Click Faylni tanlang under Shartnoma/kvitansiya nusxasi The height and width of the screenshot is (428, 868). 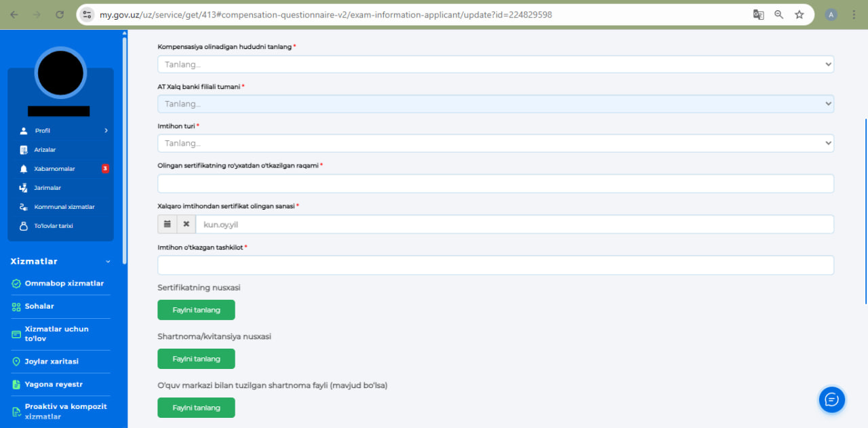pos(196,359)
